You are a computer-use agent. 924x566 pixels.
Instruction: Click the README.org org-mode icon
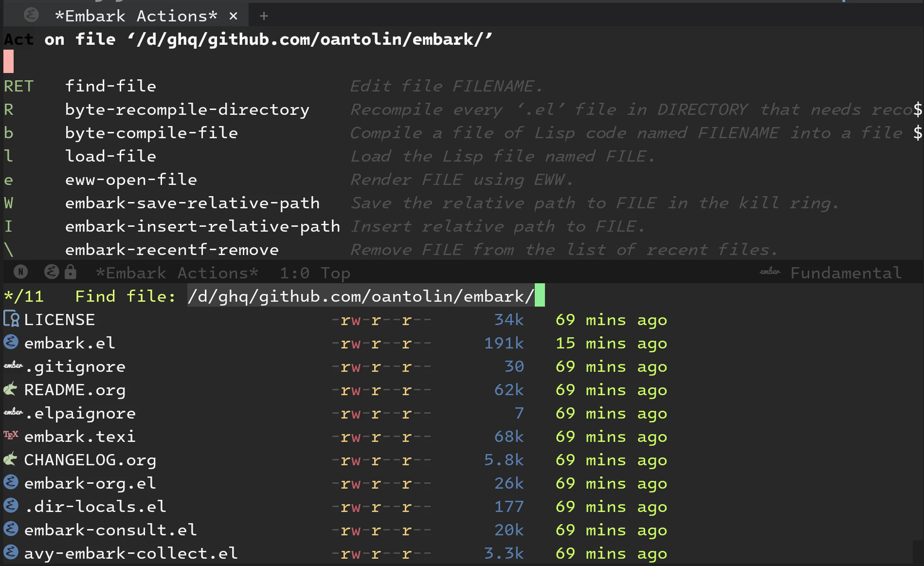pos(11,389)
